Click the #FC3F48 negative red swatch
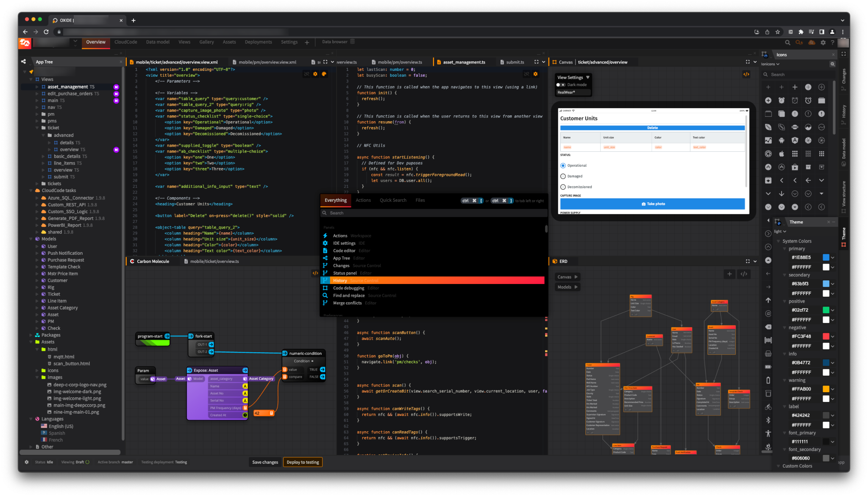868x496 pixels. (x=826, y=336)
